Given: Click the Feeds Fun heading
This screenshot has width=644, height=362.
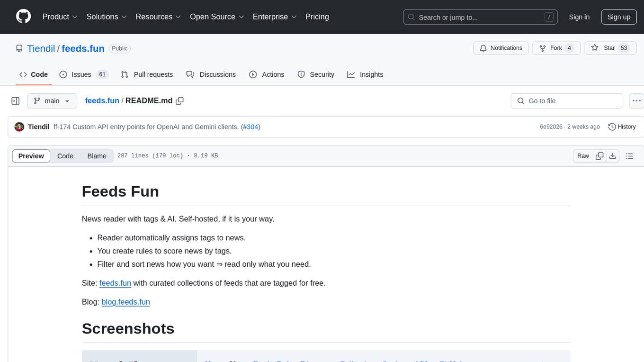Looking at the screenshot, I should click(120, 191).
